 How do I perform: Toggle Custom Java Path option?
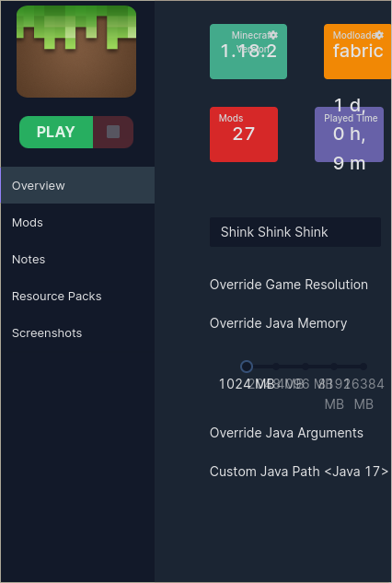[299, 472]
